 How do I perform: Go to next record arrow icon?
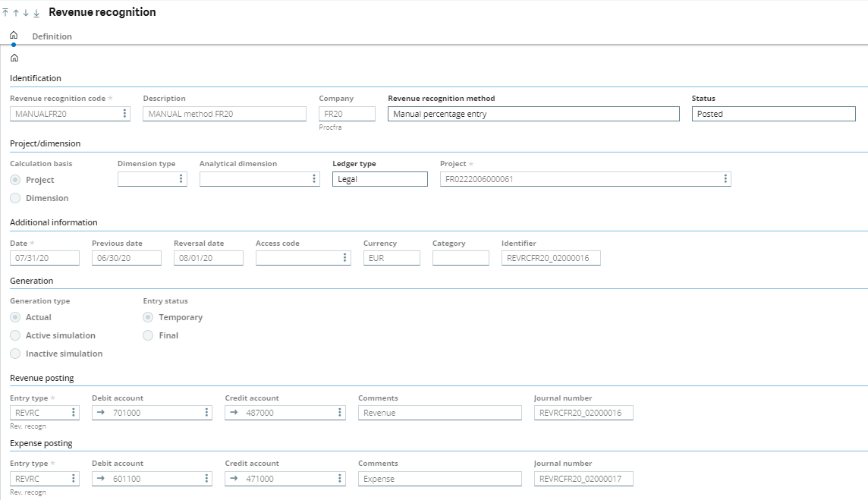click(x=26, y=13)
